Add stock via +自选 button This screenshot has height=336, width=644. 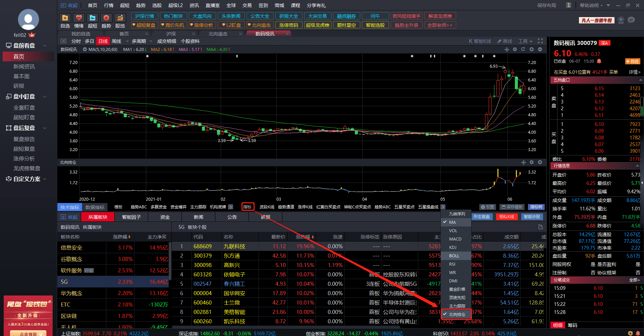point(633,61)
